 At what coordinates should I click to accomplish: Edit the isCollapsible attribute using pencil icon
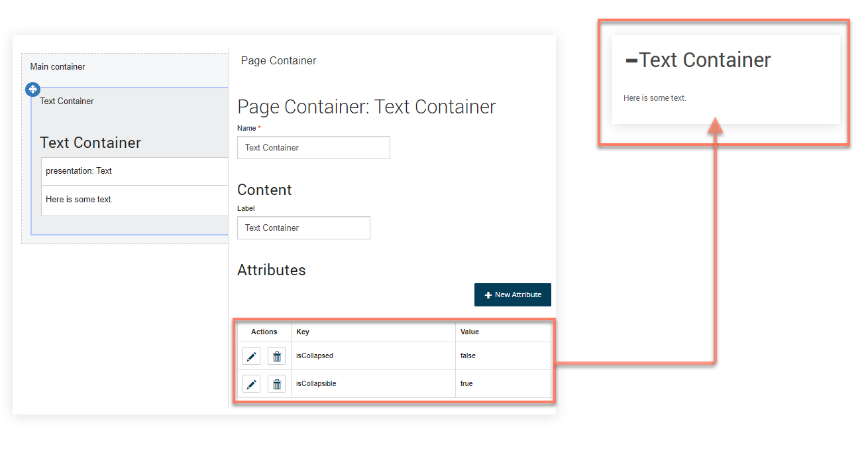point(251,384)
